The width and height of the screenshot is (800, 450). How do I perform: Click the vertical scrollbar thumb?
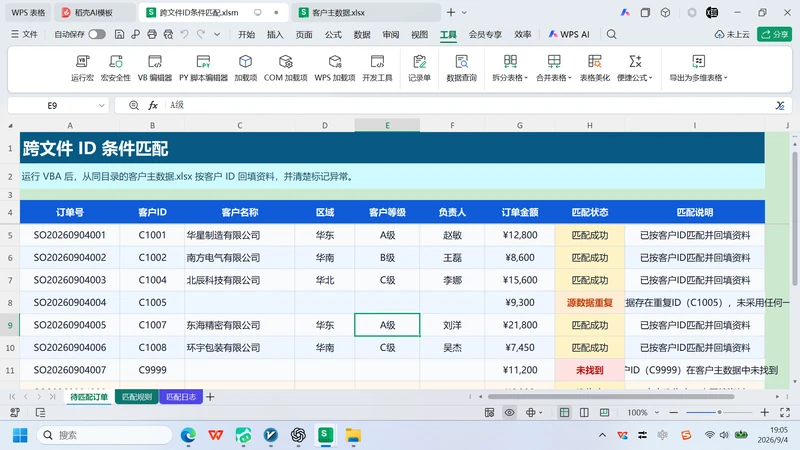coord(794,219)
